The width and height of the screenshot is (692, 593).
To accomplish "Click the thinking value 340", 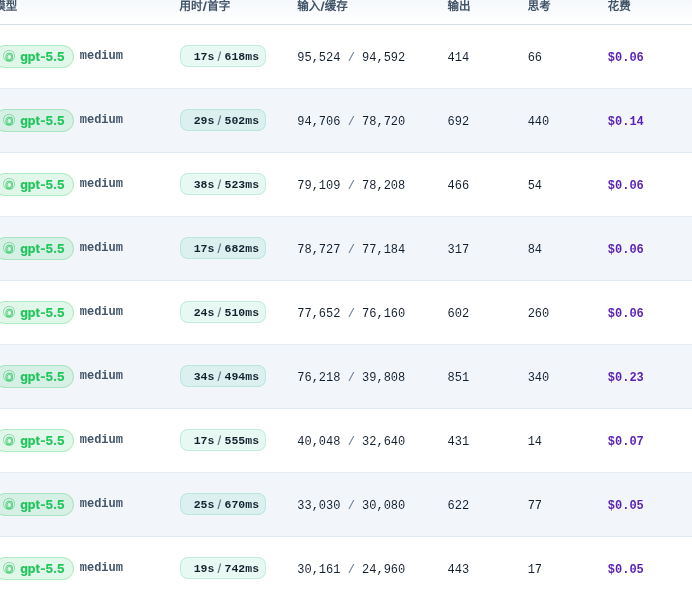I will (x=538, y=377).
